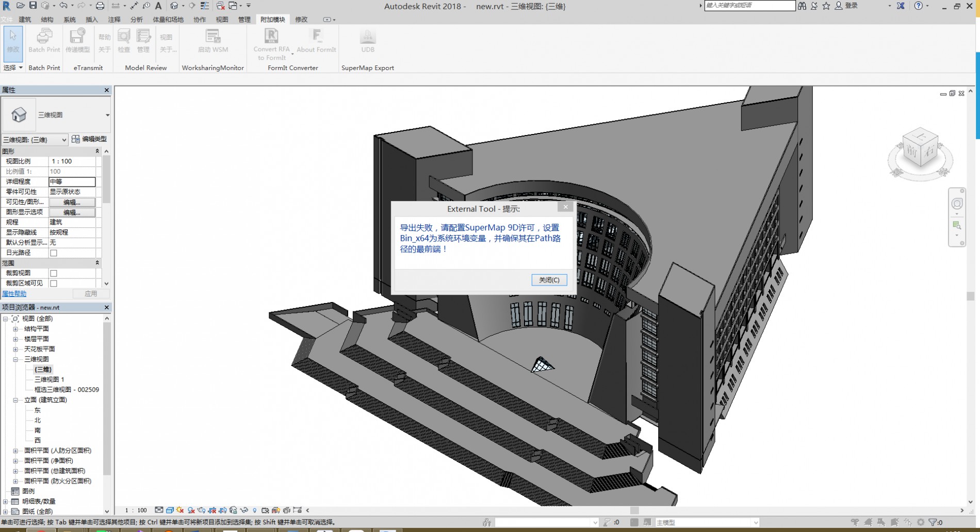The width and height of the screenshot is (980, 532).
Task: Open default 3D view icon
Action: (174, 6)
